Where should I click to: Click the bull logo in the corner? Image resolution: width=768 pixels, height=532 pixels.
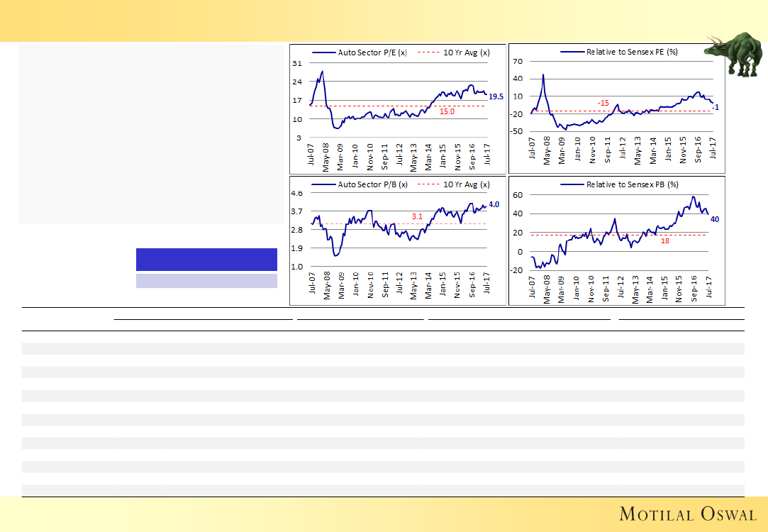tap(736, 53)
